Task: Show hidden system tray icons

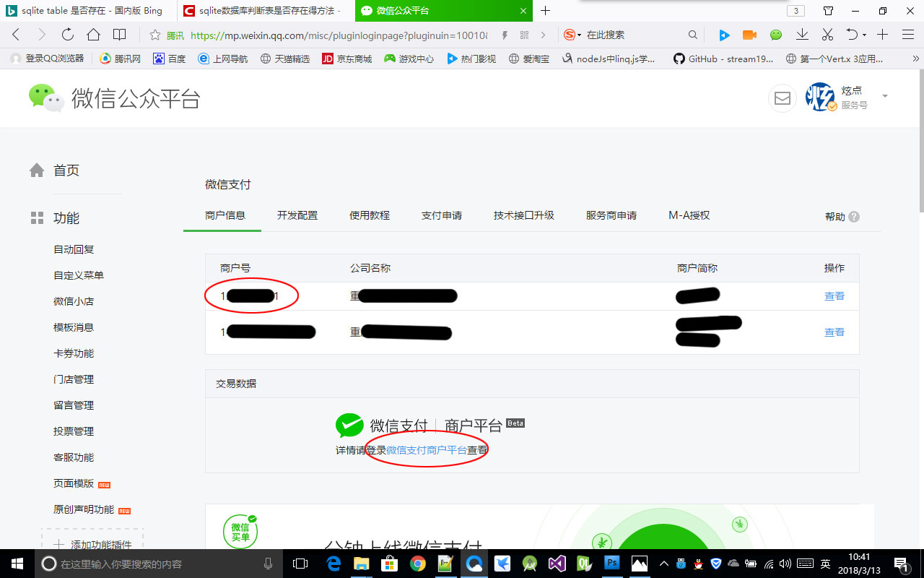Action: 664,564
